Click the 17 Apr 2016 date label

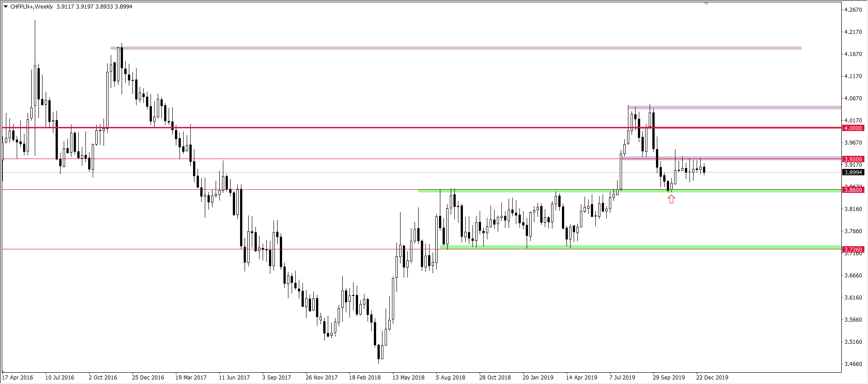point(18,378)
